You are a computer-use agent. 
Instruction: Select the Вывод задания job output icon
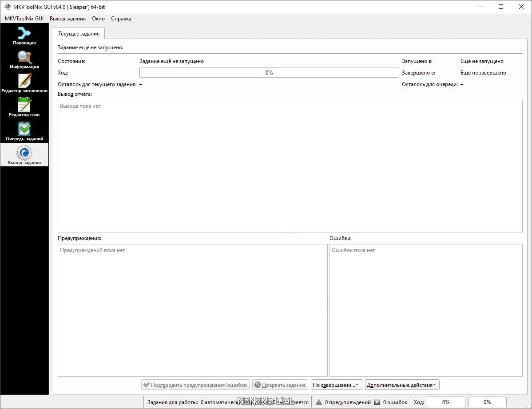click(24, 155)
